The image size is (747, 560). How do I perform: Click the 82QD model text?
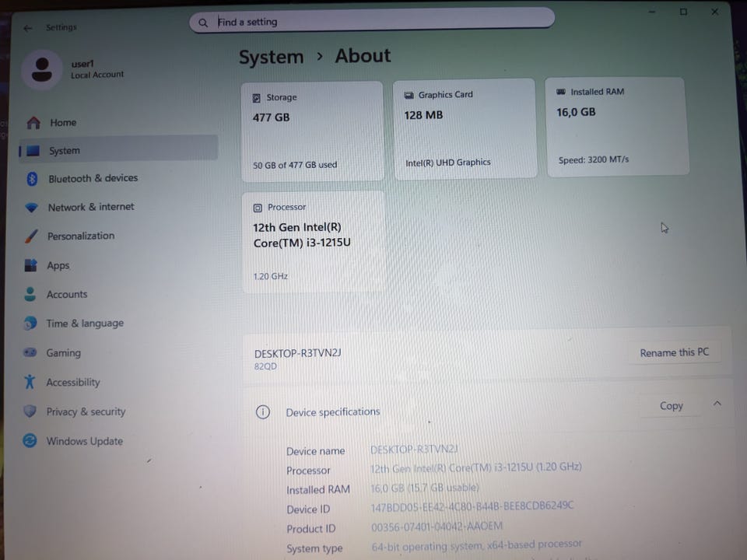point(265,366)
